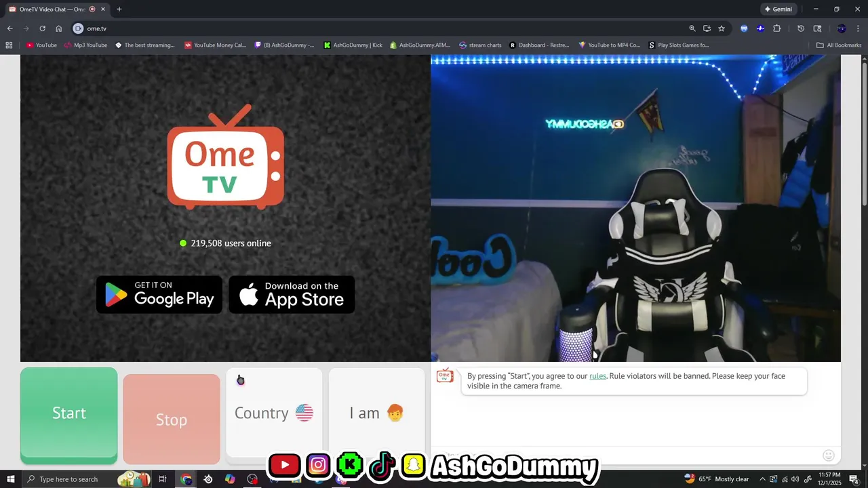Click the Type here to search box
Screen dimensions: 868x488
tap(85, 479)
